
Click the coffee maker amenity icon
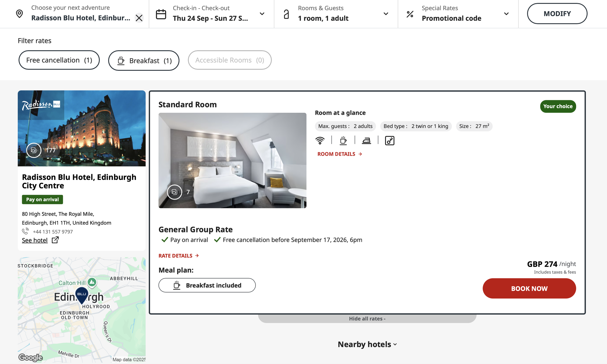[x=343, y=141]
